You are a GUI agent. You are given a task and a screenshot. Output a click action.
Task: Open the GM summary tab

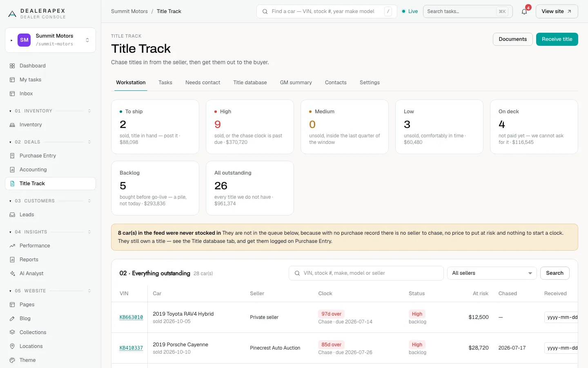296,83
